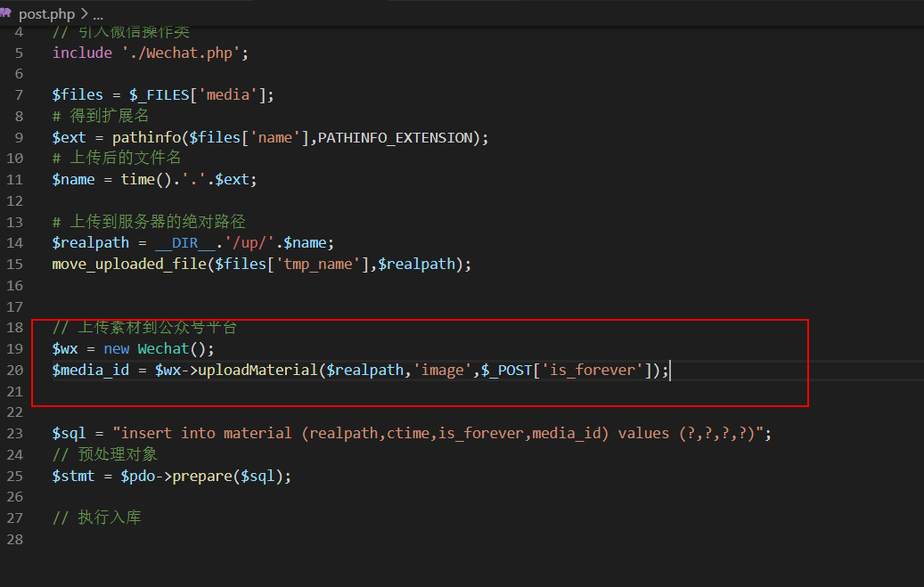Click line number 25 in gutter
This screenshot has width=924, height=587.
[15, 476]
